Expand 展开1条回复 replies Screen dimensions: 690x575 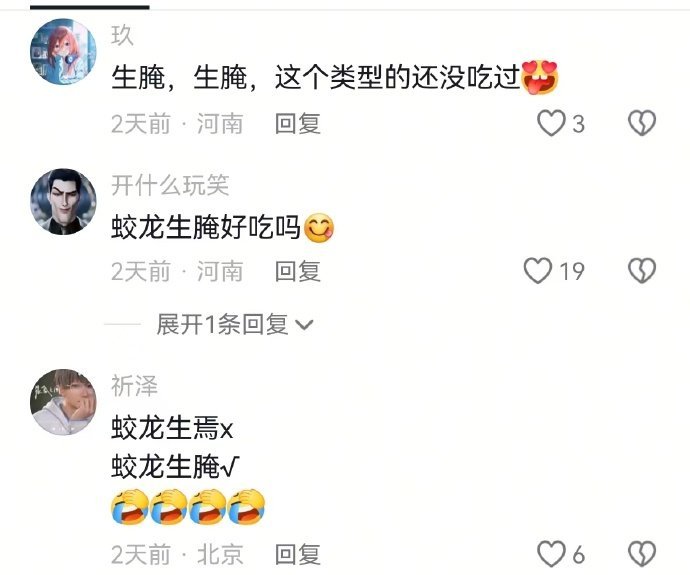pyautogui.click(x=235, y=325)
